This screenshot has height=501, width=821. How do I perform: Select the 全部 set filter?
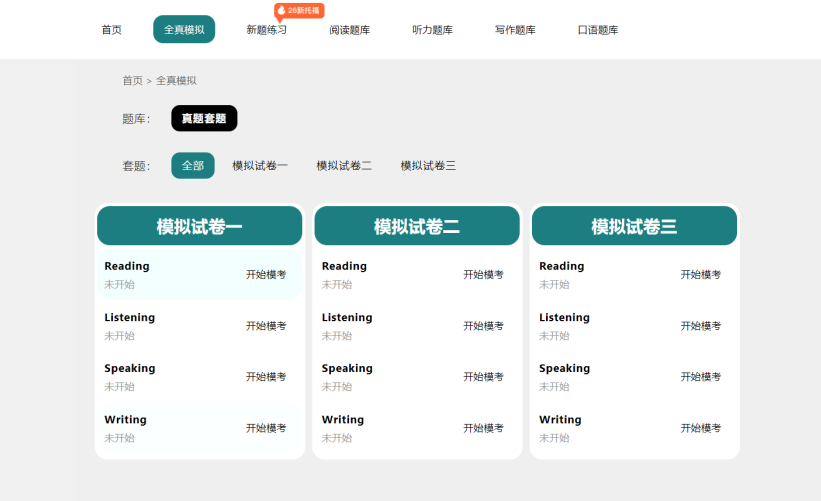[193, 165]
